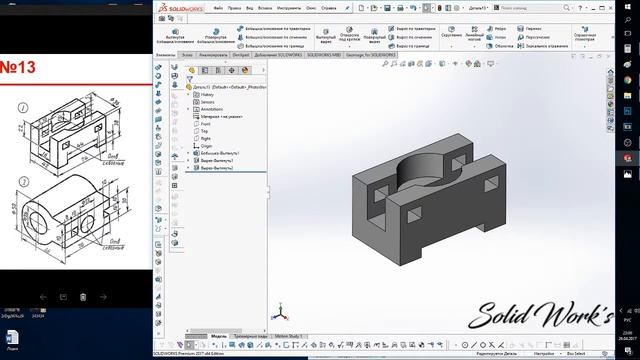Image resolution: width=640 pixels, height=360 pixels.
Task: Open the ConfigurationManager panel tab
Action: (x=218, y=70)
